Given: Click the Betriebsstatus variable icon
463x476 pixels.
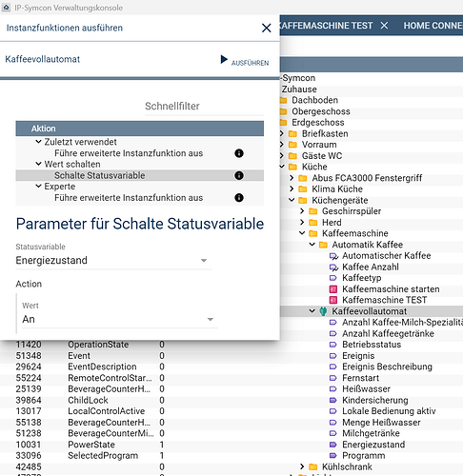Looking at the screenshot, I should point(332,345).
